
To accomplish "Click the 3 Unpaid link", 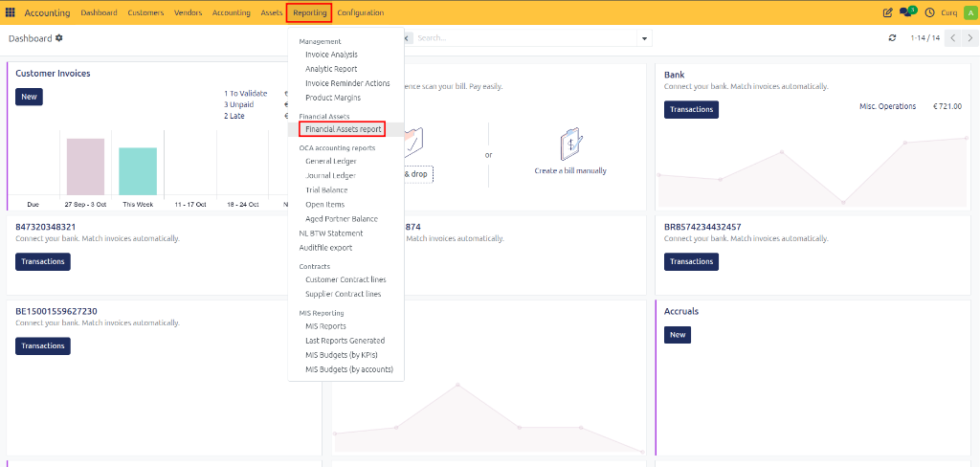I will pos(238,104).
